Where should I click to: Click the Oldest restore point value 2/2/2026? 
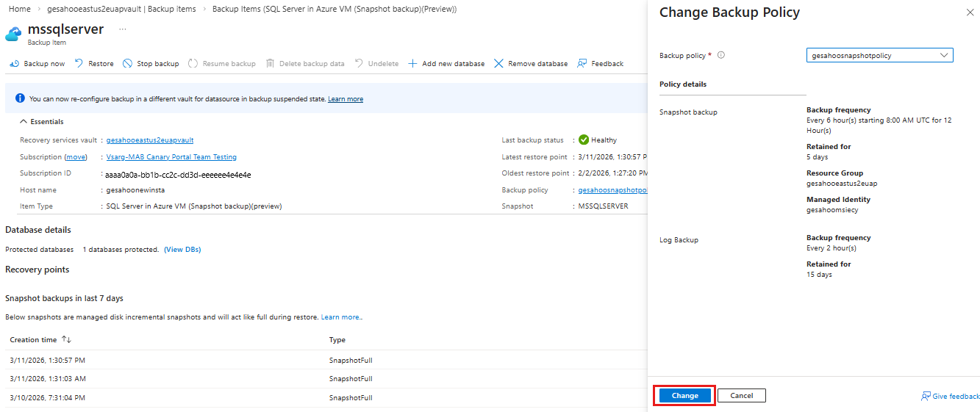(612, 173)
